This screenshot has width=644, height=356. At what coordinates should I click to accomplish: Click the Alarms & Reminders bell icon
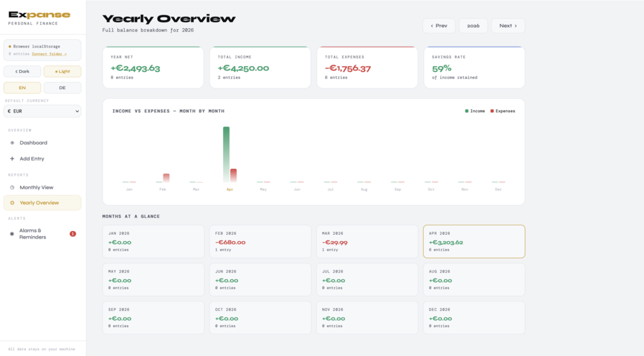point(12,234)
